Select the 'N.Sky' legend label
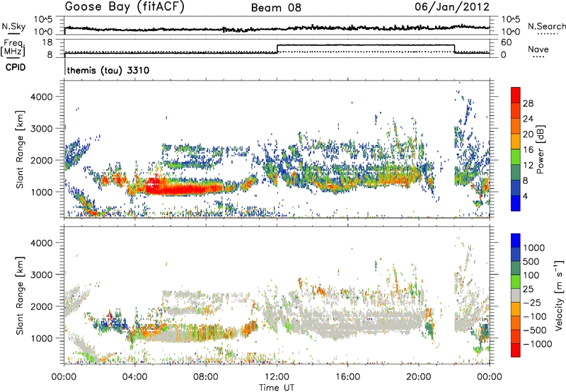Viewport: 566px width, 392px height. pos(13,26)
